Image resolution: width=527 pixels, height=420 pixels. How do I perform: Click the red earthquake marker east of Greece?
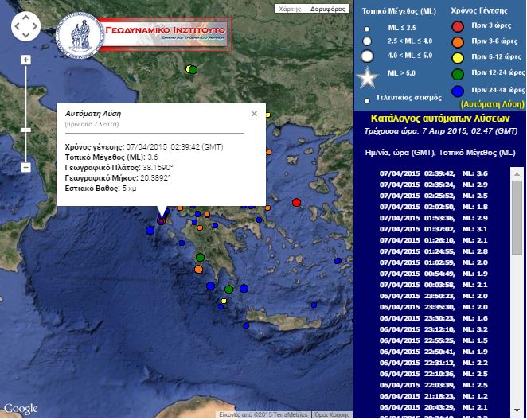pyautogui.click(x=297, y=203)
